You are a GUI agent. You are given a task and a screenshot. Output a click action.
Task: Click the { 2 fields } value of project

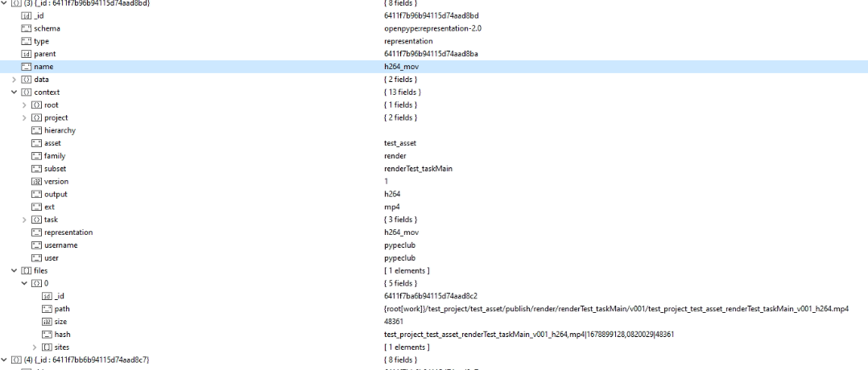click(x=400, y=117)
